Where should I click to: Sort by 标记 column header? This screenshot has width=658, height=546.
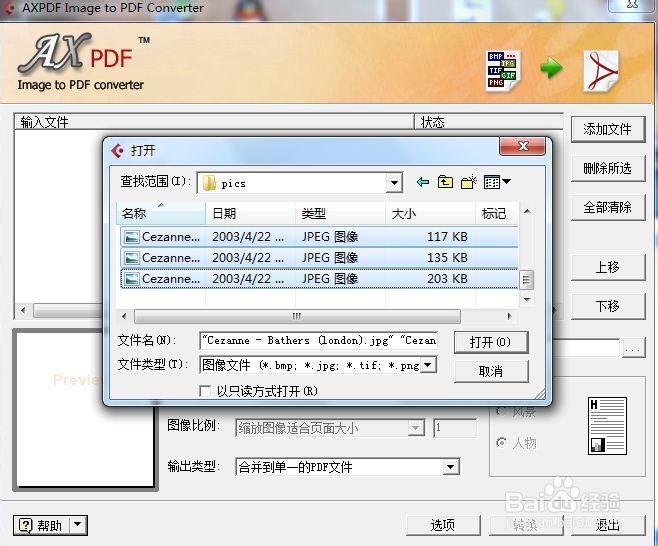497,213
